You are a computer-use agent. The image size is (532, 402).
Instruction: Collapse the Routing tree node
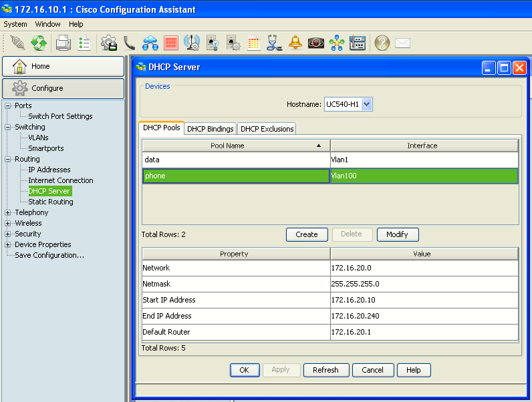7,160
